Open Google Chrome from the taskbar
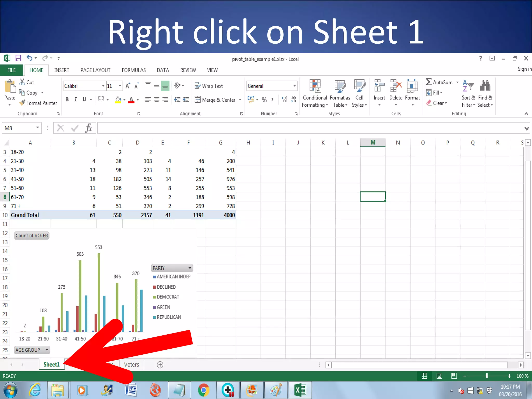Viewport: 532px width, 399px height. tap(203, 390)
